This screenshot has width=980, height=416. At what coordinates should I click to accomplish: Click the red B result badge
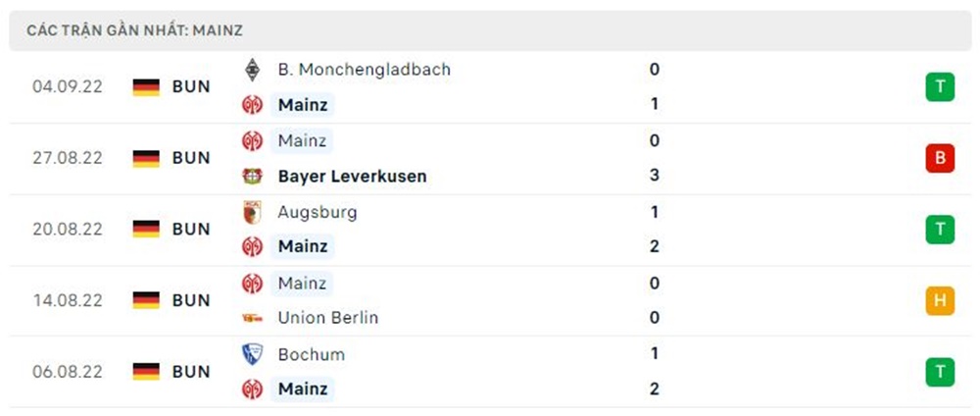[939, 158]
